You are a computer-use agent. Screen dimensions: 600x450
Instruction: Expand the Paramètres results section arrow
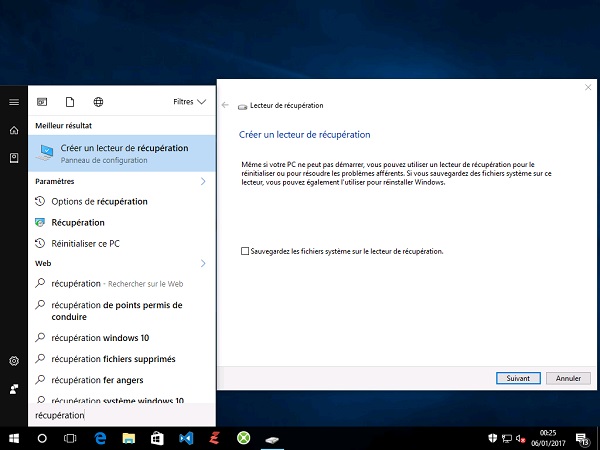[203, 181]
